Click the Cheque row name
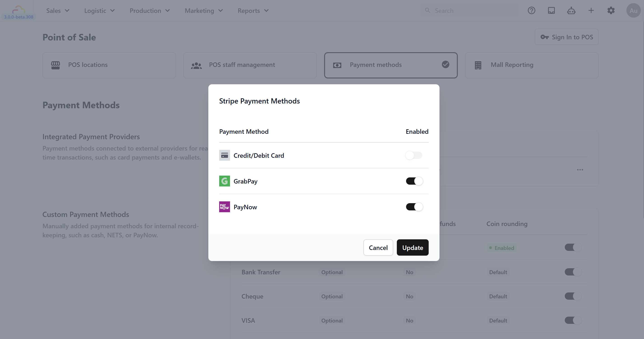644x339 pixels. coord(252,297)
